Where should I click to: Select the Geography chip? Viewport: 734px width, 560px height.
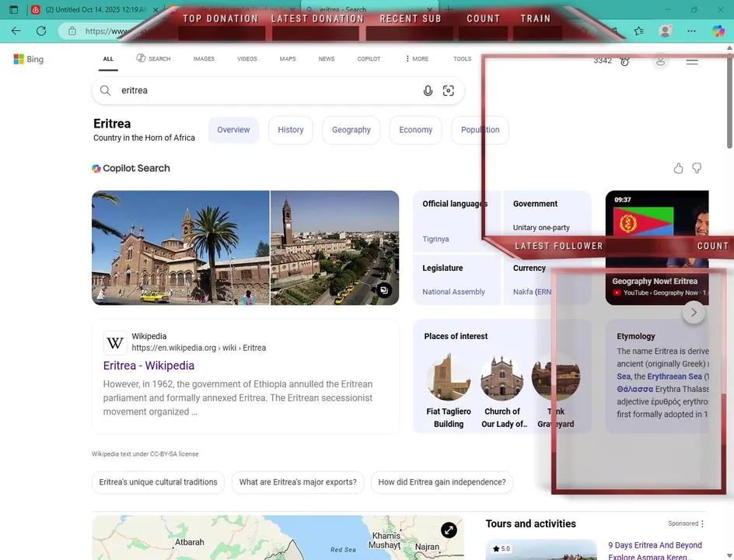click(x=351, y=130)
